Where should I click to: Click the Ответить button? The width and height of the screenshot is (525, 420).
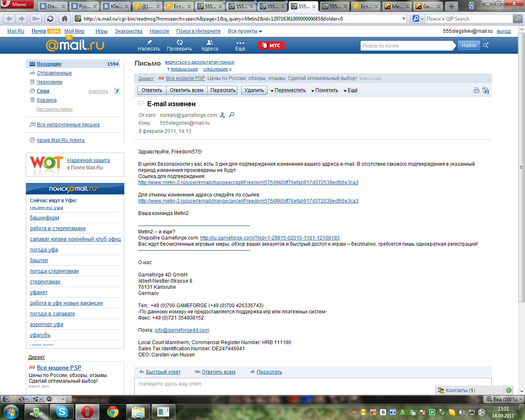click(152, 90)
